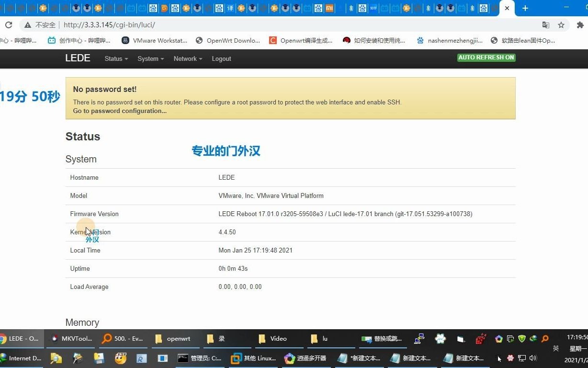Open the 管理员 command prompt window from taskbar
The image size is (588, 368).
(201, 358)
